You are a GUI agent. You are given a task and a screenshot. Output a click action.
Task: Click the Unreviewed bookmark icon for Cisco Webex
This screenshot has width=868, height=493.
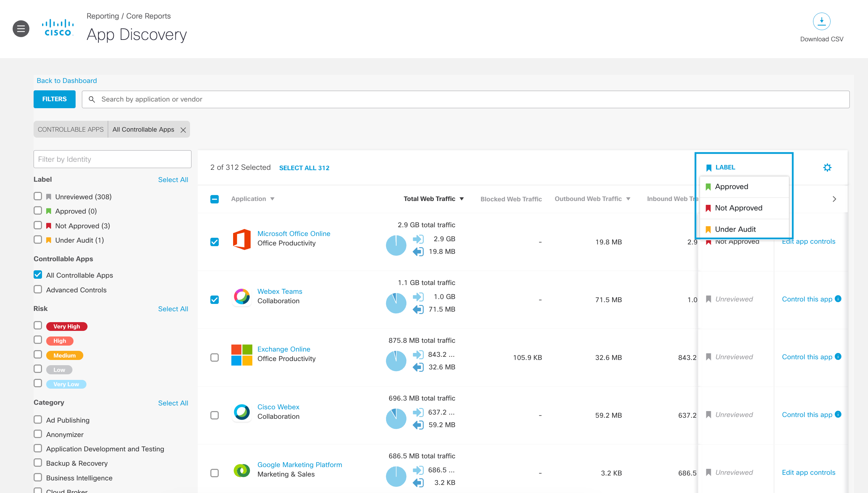708,415
